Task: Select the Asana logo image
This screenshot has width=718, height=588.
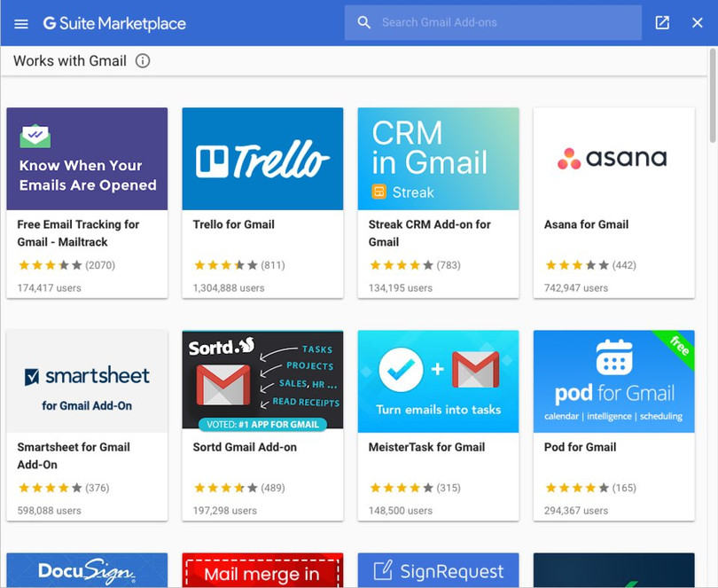Action: pyautogui.click(x=613, y=159)
